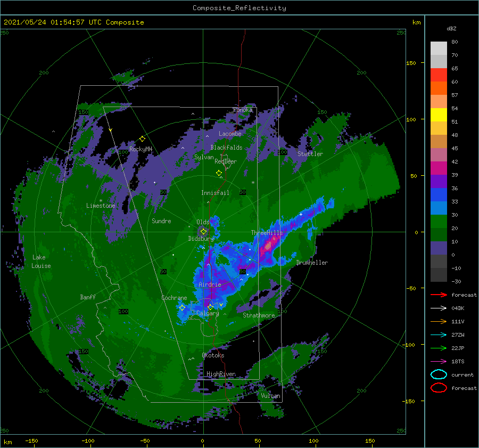Click the -150 tick on bottom axis

click(x=31, y=441)
